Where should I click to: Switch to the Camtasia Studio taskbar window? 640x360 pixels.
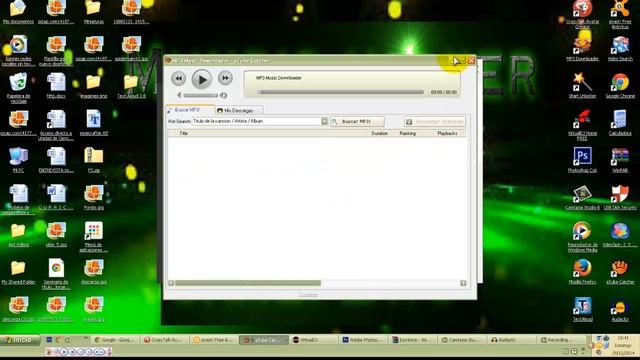pyautogui.click(x=462, y=340)
